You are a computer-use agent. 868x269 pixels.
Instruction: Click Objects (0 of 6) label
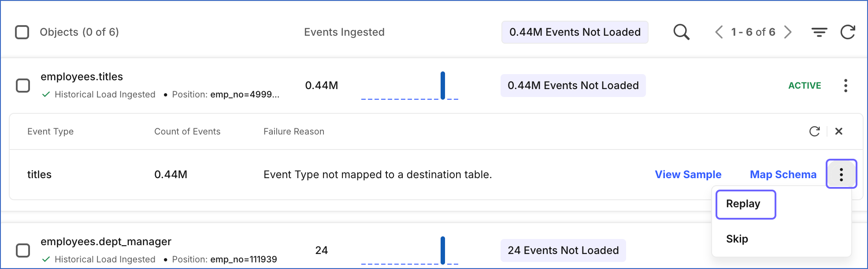click(x=79, y=32)
